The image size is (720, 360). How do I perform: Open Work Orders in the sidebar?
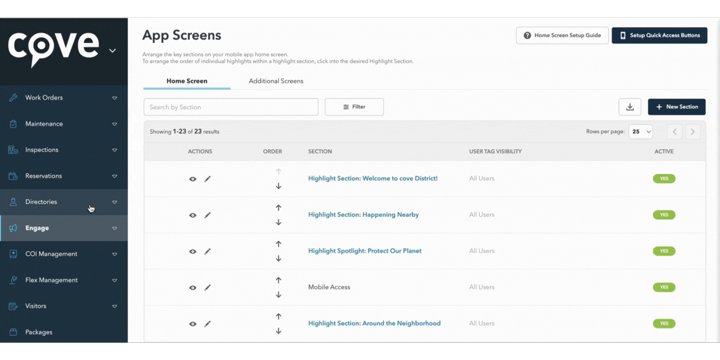[x=64, y=98]
